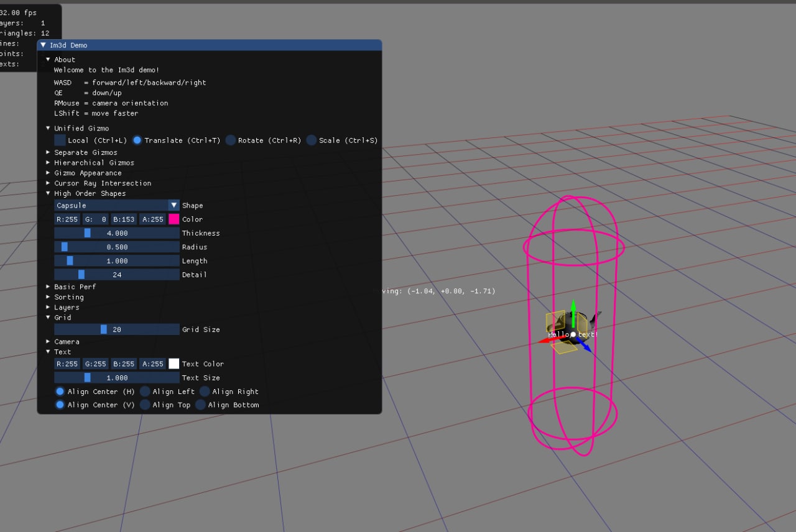Click the Radius slider

point(117,247)
